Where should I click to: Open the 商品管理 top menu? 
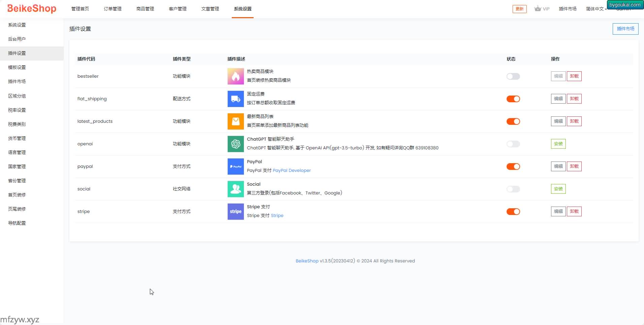[x=145, y=9]
